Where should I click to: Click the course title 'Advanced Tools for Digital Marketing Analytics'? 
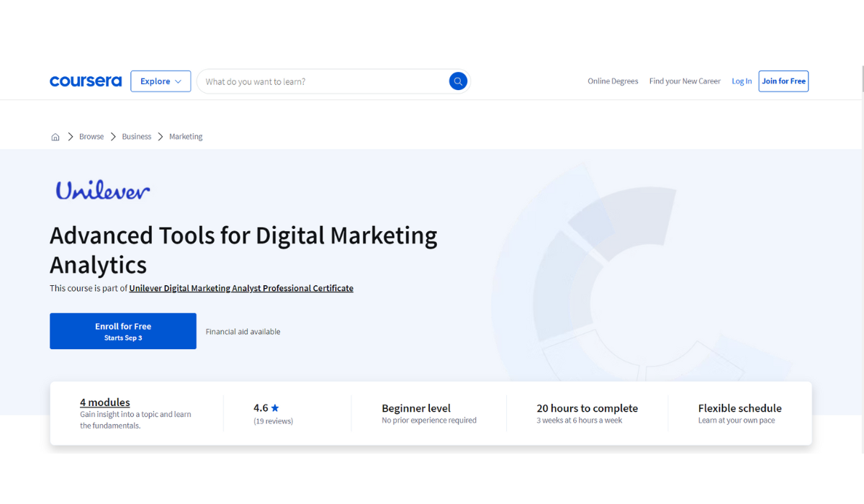coord(243,250)
